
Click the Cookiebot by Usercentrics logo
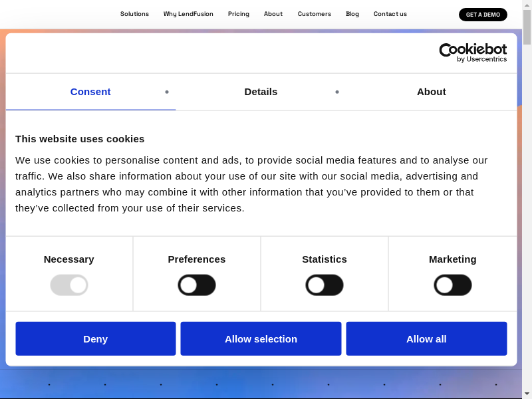coord(473,53)
